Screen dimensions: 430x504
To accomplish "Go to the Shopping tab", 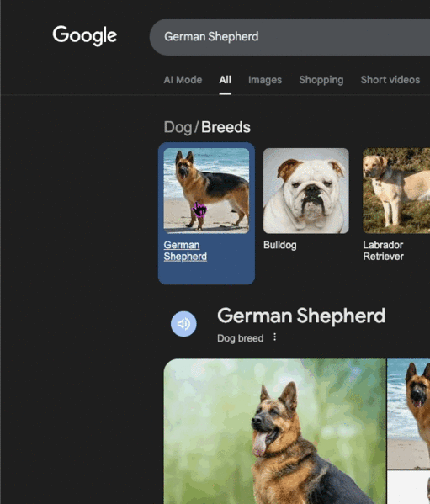I will pyautogui.click(x=321, y=80).
